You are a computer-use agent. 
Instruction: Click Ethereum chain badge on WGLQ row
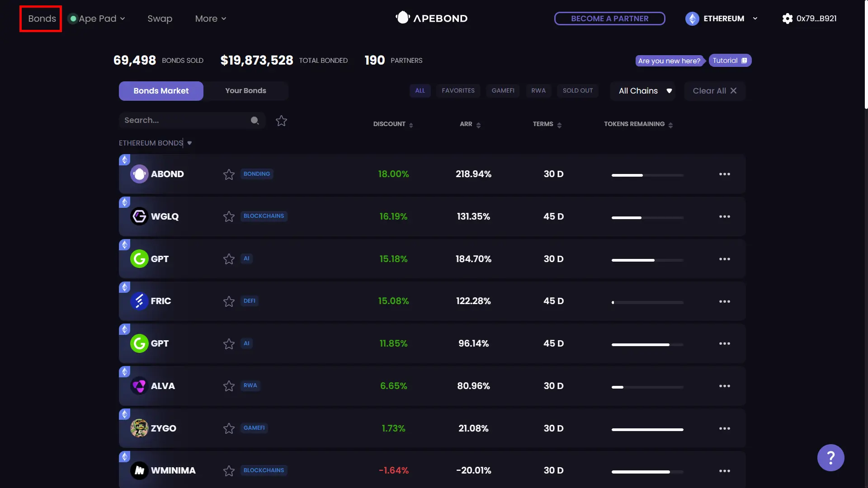click(x=124, y=202)
